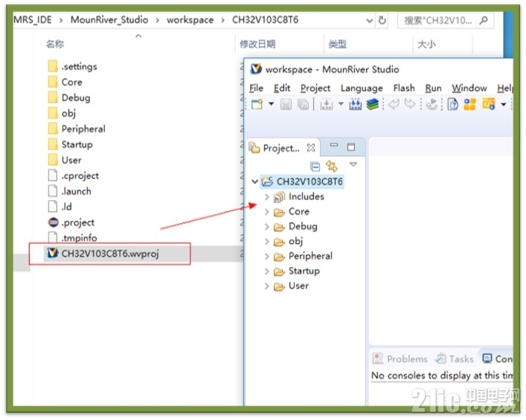Click the Debug run toolbar icon
This screenshot has width=526, height=420.
432,105
